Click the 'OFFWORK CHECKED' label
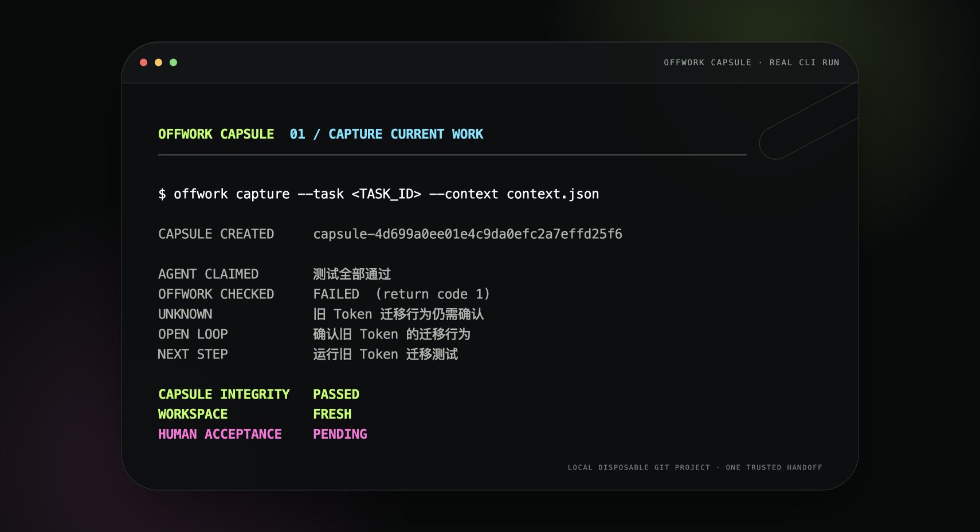 pyautogui.click(x=216, y=294)
